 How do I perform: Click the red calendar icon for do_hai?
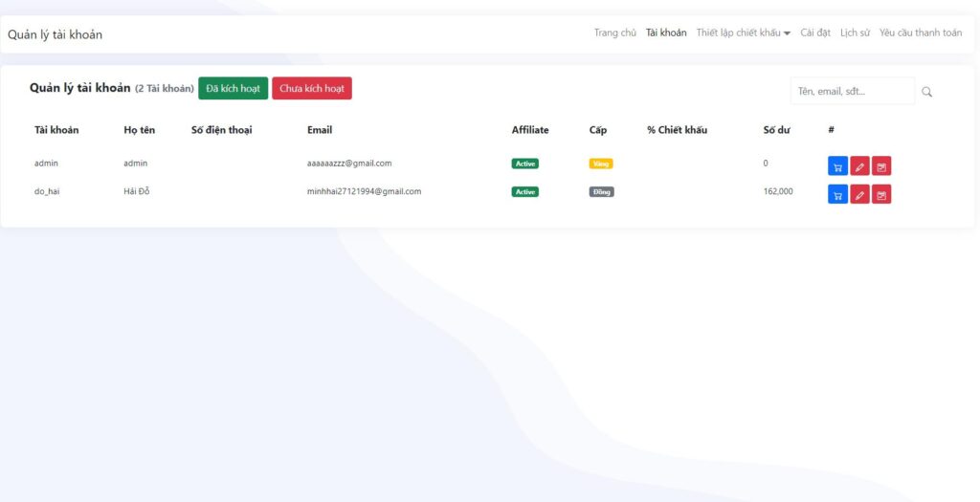tap(881, 195)
